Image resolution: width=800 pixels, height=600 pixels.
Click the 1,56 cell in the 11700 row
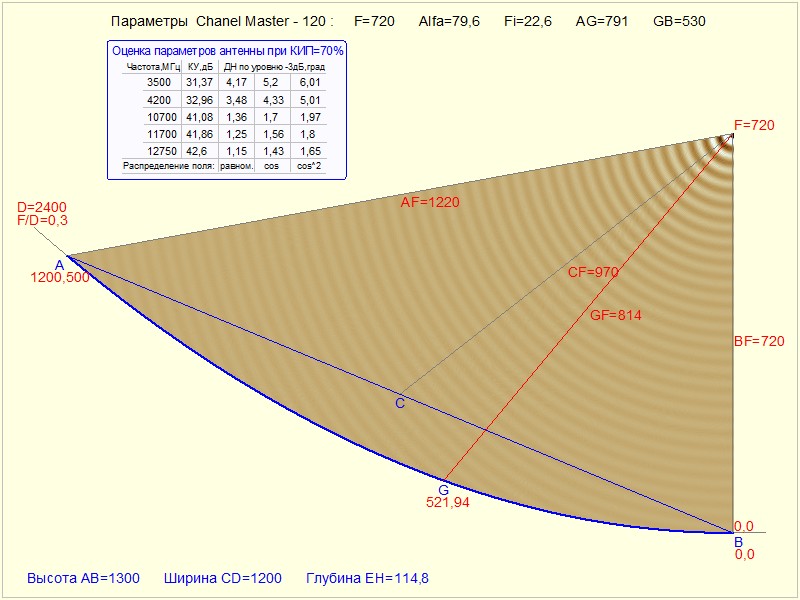click(x=273, y=134)
